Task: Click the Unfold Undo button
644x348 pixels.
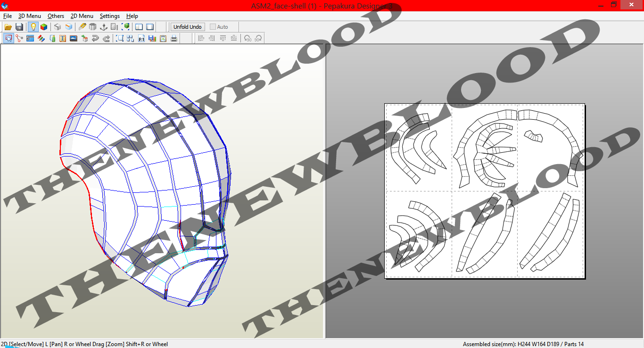Action: 188,27
